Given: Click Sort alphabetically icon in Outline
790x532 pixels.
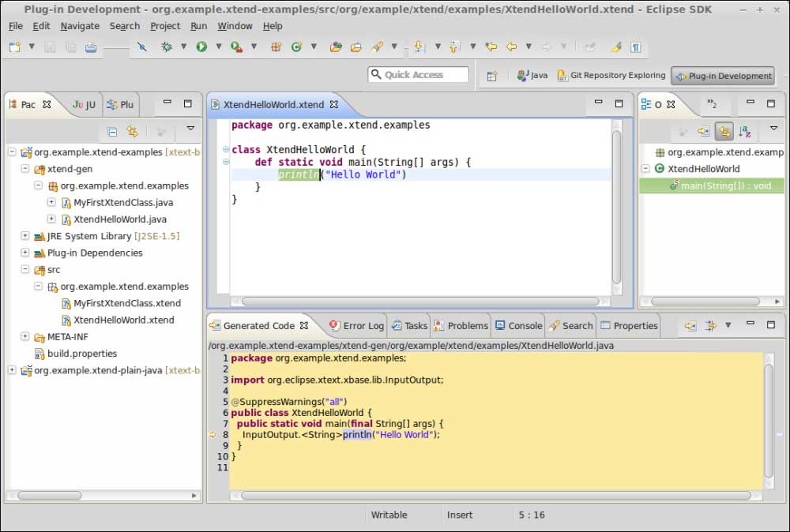Looking at the screenshot, I should coord(744,132).
